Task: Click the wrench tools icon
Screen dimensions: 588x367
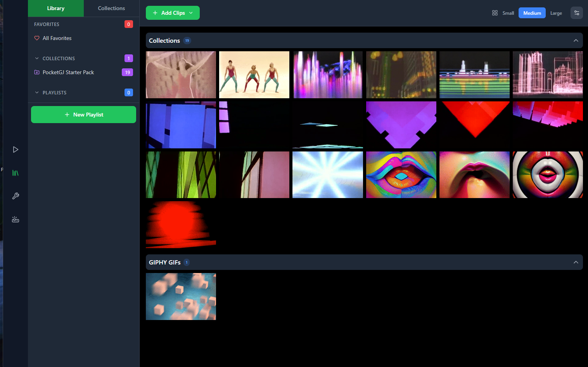Action: [16, 196]
